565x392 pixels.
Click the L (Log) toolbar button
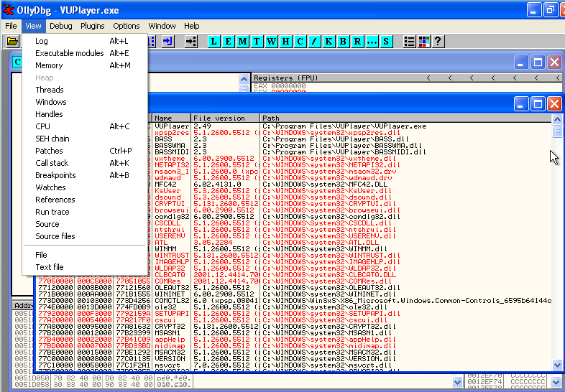(214, 42)
